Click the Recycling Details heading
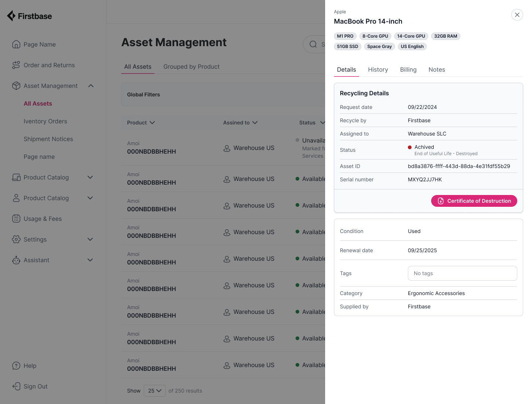The height and width of the screenshot is (404, 532). coord(364,93)
